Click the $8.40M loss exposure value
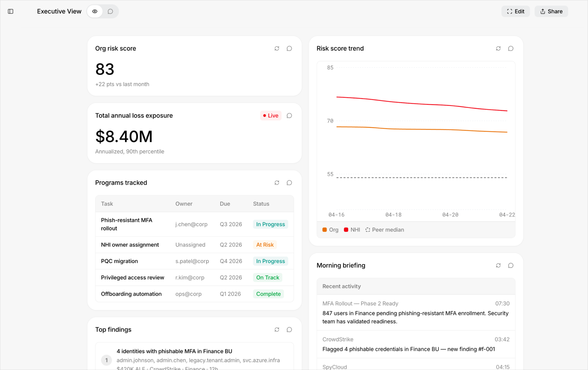 124,136
